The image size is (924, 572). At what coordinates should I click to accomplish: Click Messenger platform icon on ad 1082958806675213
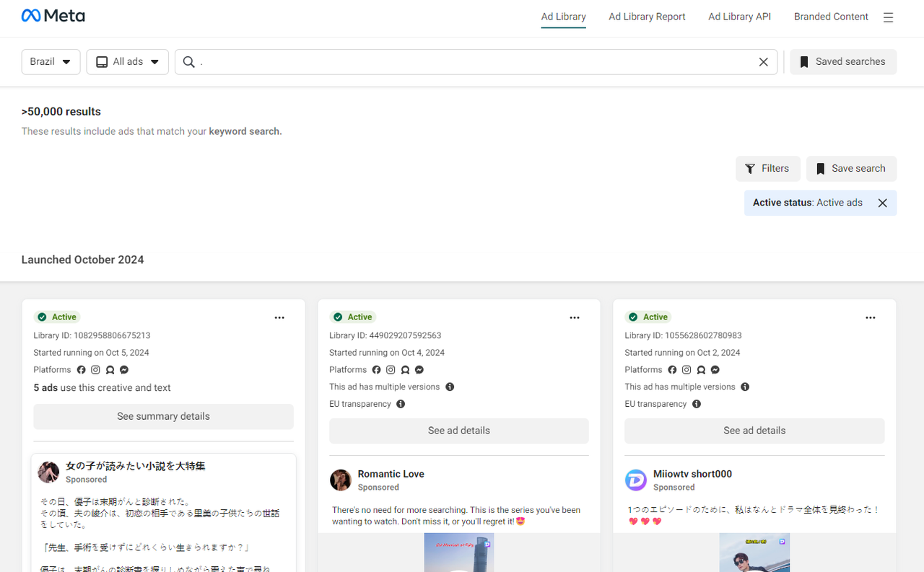124,370
